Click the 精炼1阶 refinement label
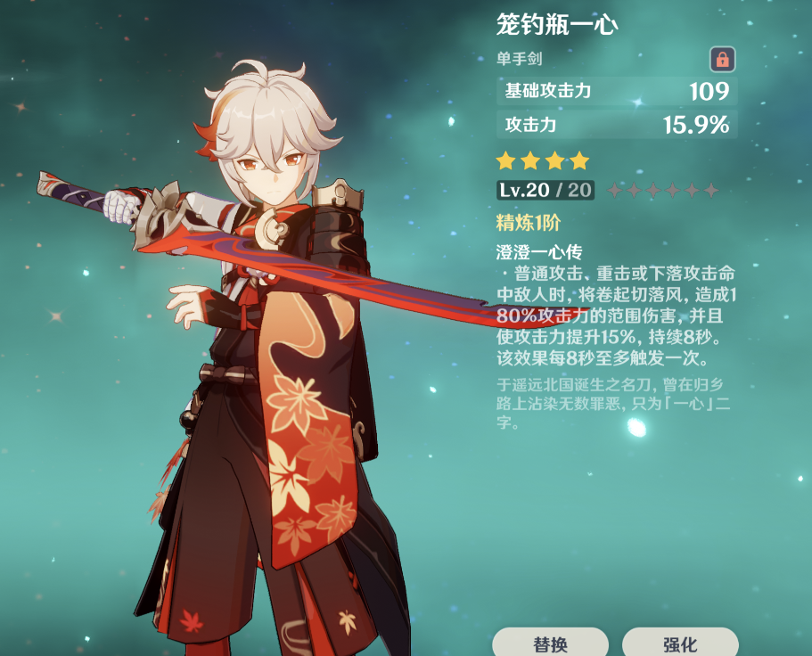The width and height of the screenshot is (812, 656). (529, 223)
